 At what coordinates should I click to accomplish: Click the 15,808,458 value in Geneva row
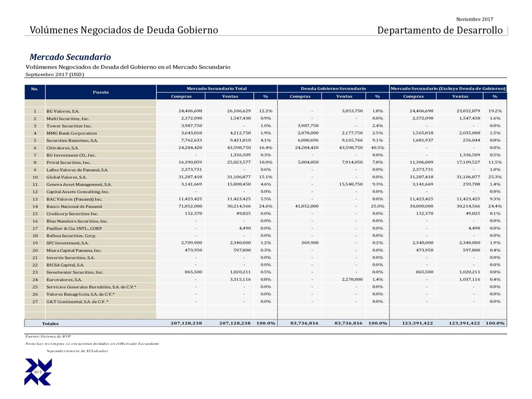coord(239,184)
